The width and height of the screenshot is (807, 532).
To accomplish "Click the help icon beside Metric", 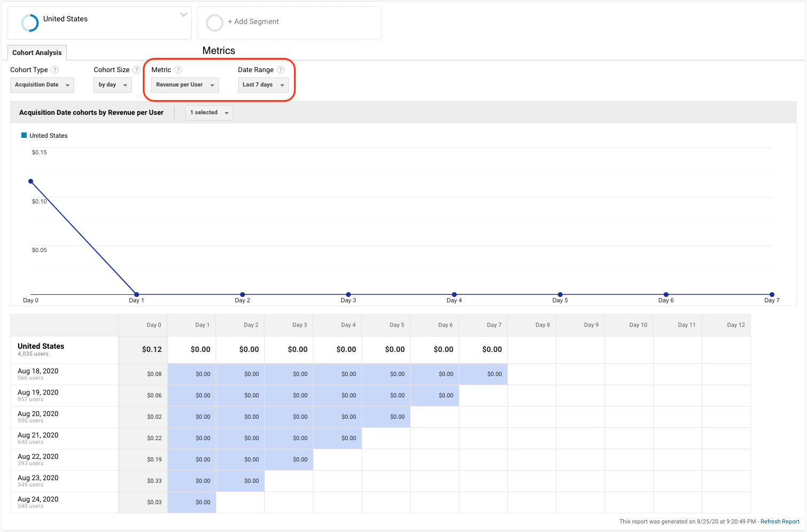I will click(179, 69).
